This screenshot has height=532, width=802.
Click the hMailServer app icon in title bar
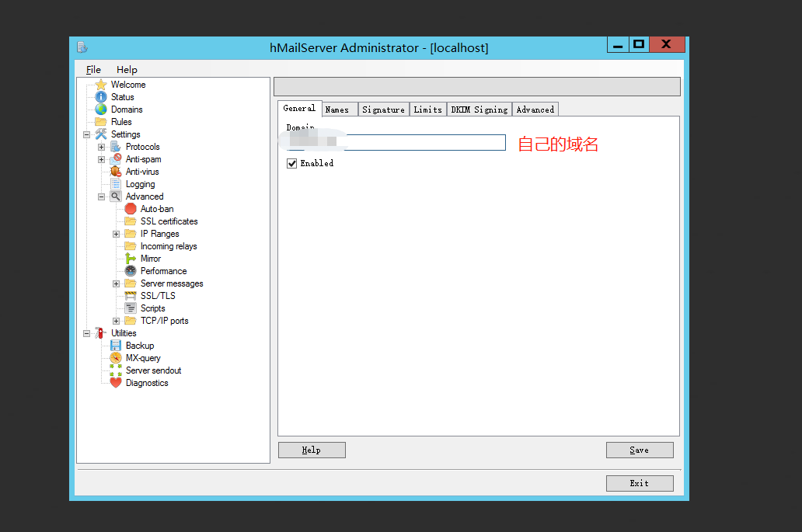pos(82,47)
